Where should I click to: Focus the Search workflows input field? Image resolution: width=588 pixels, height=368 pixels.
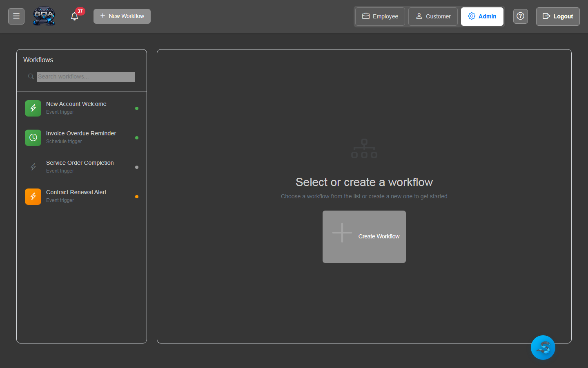point(86,77)
